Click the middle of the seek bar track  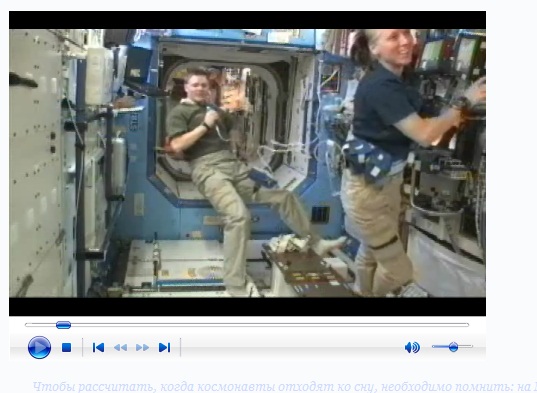click(x=247, y=325)
